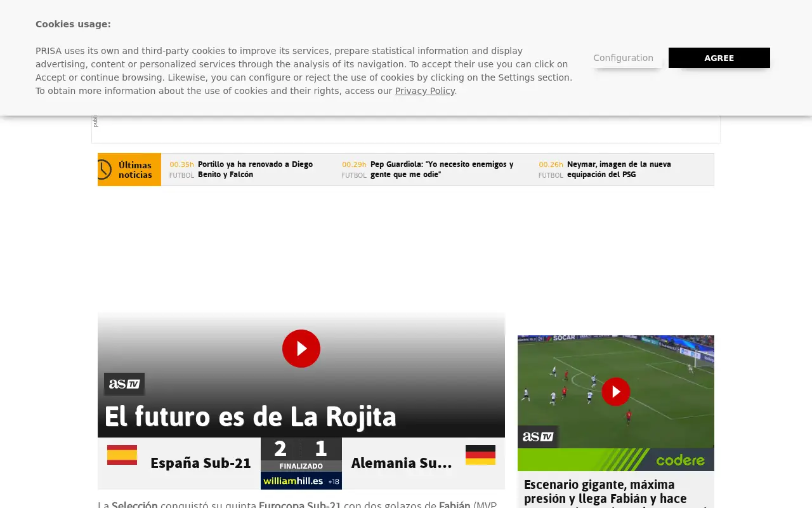This screenshot has height=508, width=812.
Task: Click the 00.29h timestamp
Action: pos(354,164)
